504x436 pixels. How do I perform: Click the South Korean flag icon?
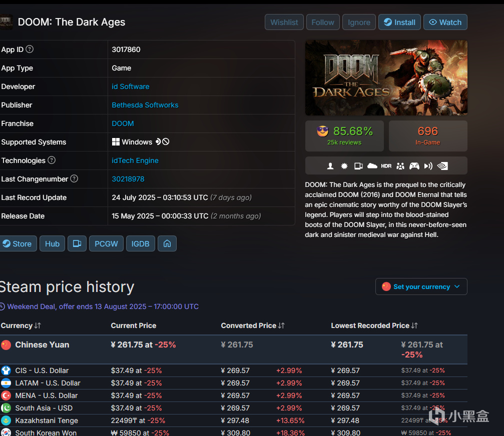tap(6, 432)
